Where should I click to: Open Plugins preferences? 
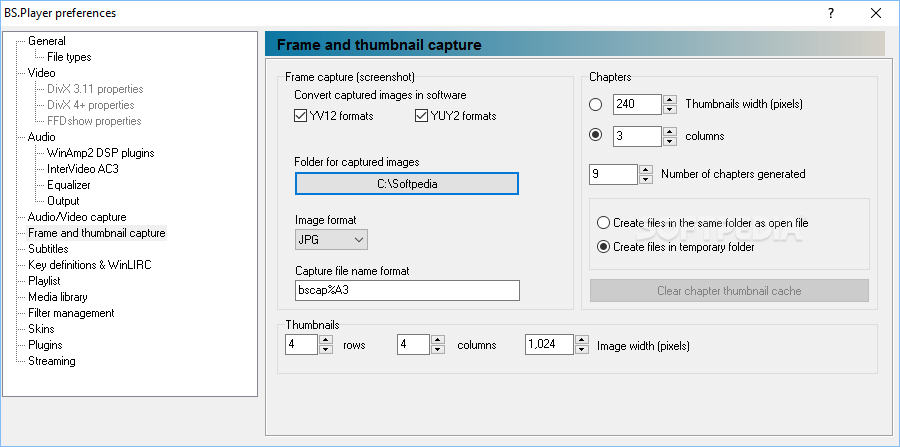click(x=45, y=345)
